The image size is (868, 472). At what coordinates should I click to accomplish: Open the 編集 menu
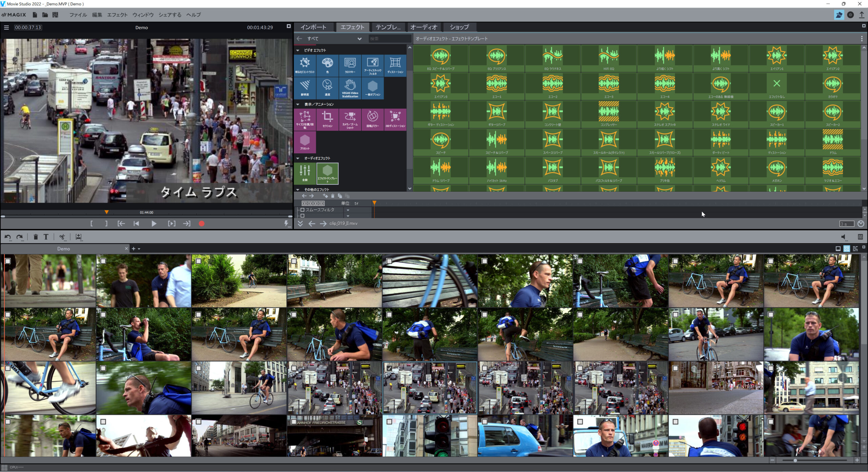(97, 15)
